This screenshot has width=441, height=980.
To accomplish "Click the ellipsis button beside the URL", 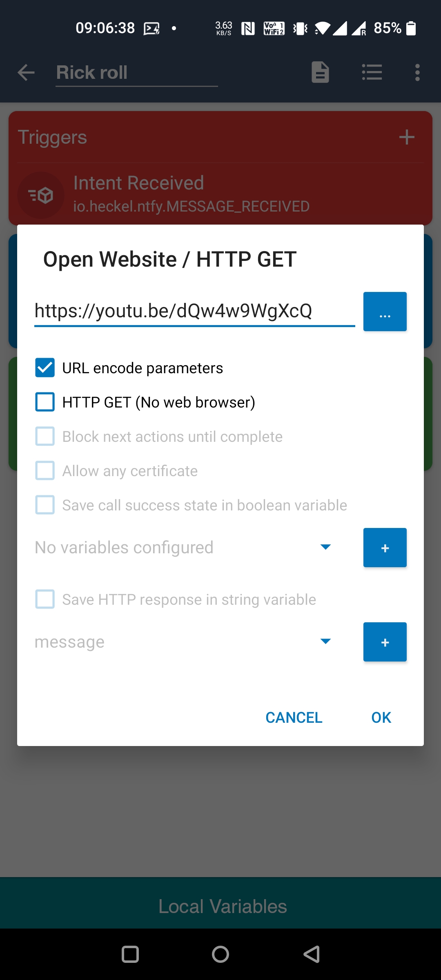I will click(x=385, y=312).
